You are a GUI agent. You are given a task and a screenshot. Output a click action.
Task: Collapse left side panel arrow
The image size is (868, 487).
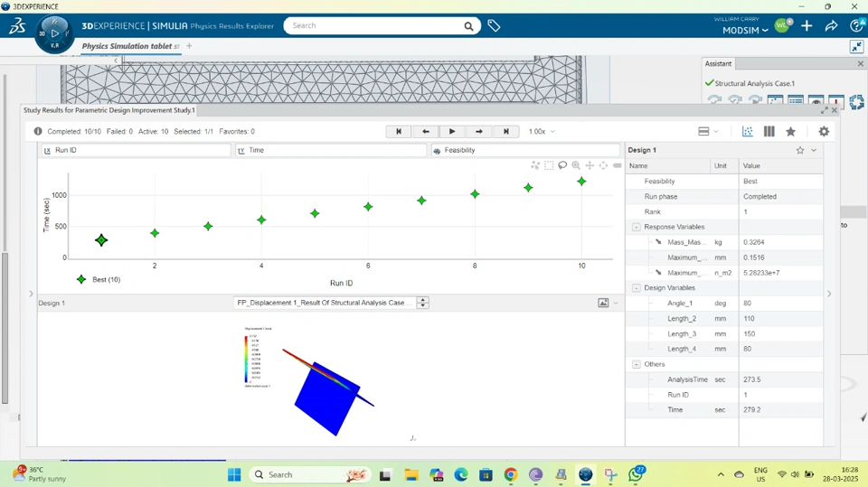(x=31, y=294)
